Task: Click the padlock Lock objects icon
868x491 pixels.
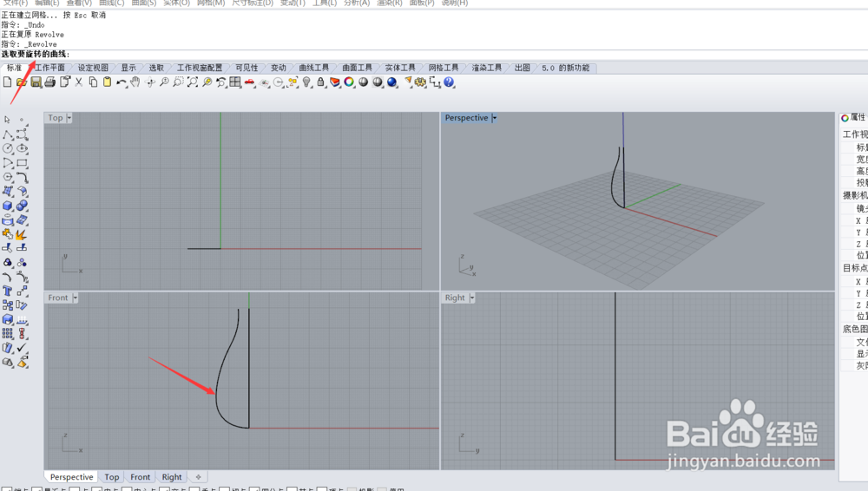Action: 320,82
